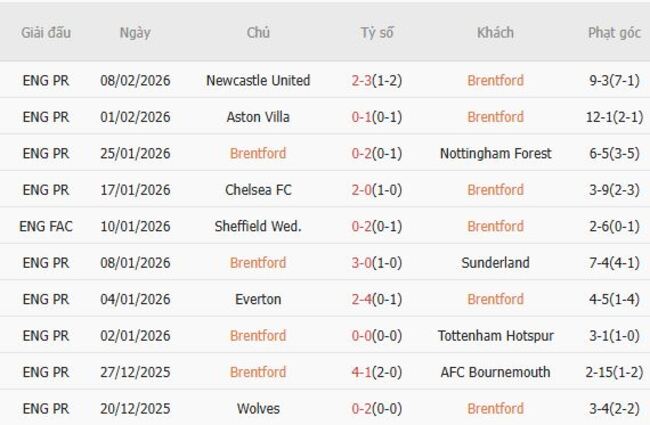Click the 2-3 score of Newcastle match
Viewport: 650px width, 425px height.
[x=362, y=80]
